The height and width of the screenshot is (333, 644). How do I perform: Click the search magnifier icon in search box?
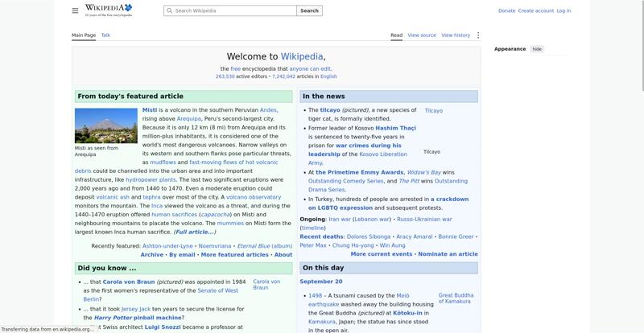click(169, 10)
